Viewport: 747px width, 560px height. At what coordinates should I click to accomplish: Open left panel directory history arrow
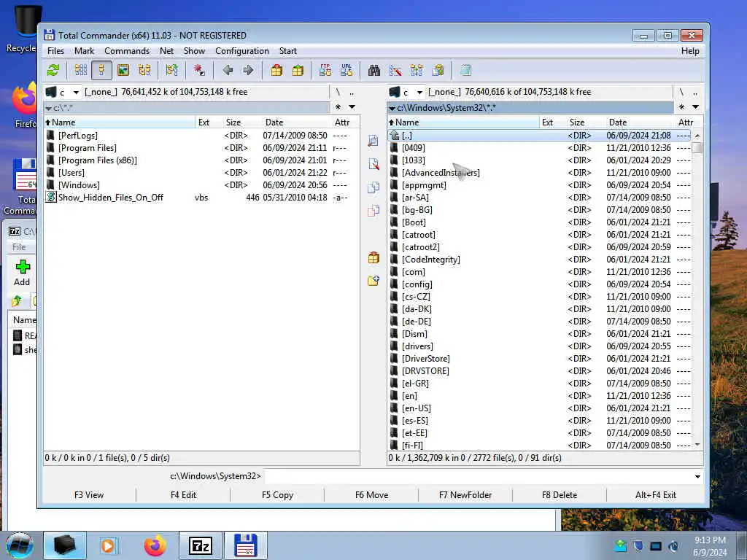(352, 107)
